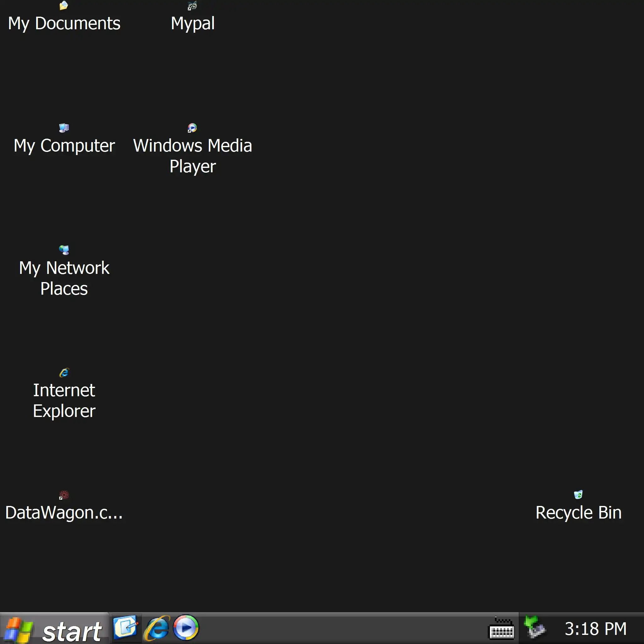Select the My Computer desktop icon
Viewport: 644px width, 644px height.
tap(64, 128)
